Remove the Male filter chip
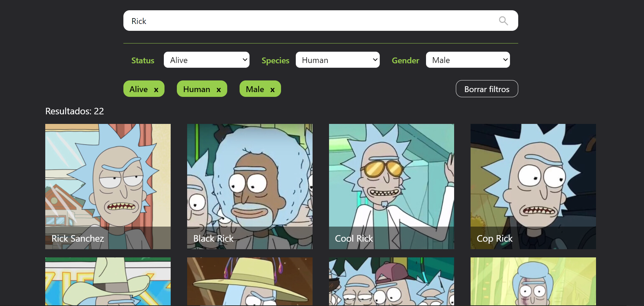 point(272,90)
